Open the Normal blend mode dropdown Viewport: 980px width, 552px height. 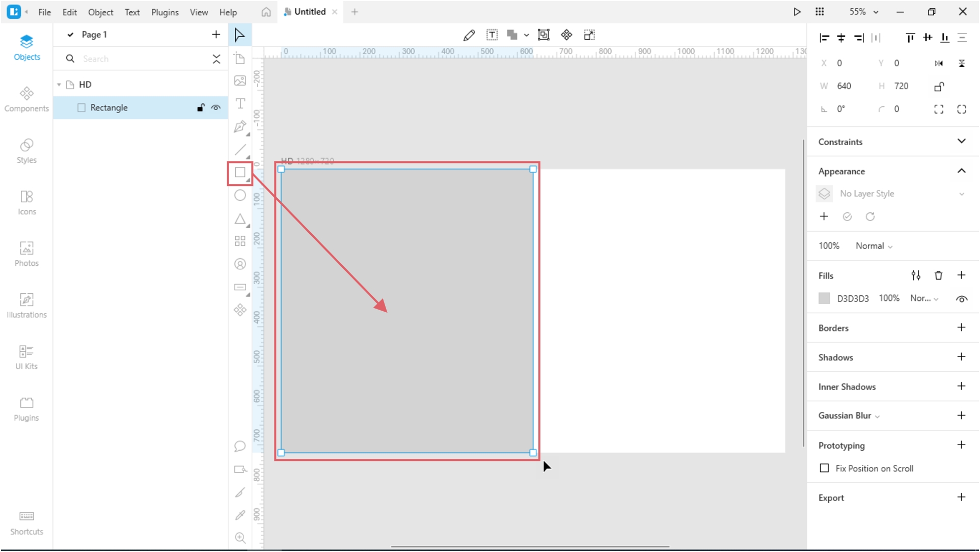click(x=874, y=246)
